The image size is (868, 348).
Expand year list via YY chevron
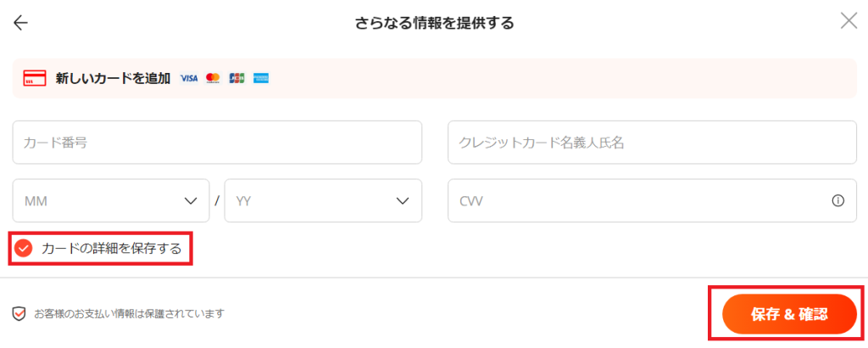click(403, 200)
